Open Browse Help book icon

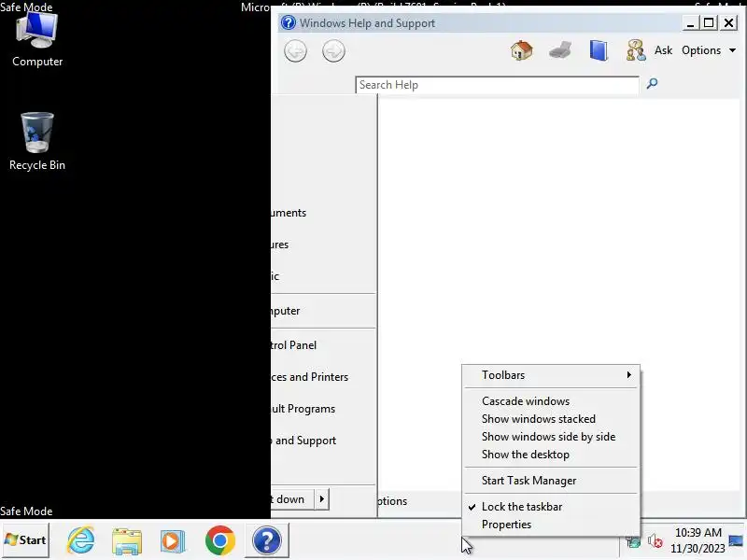[x=599, y=50]
